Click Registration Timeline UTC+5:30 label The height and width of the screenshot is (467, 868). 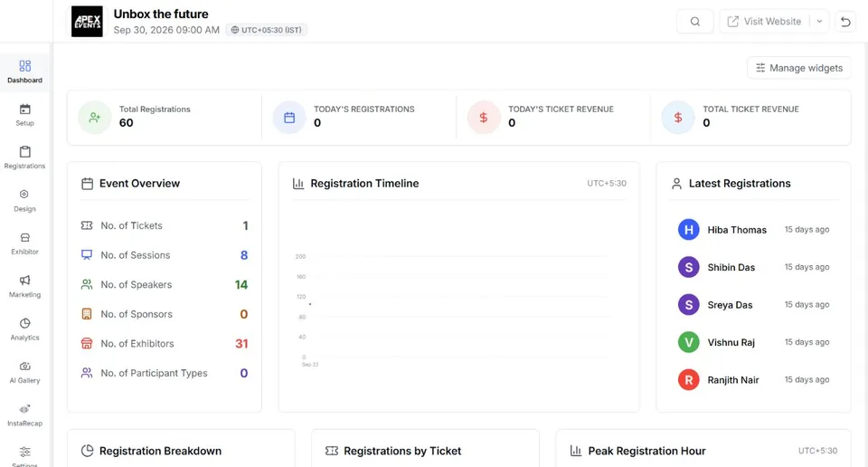pyautogui.click(x=607, y=184)
